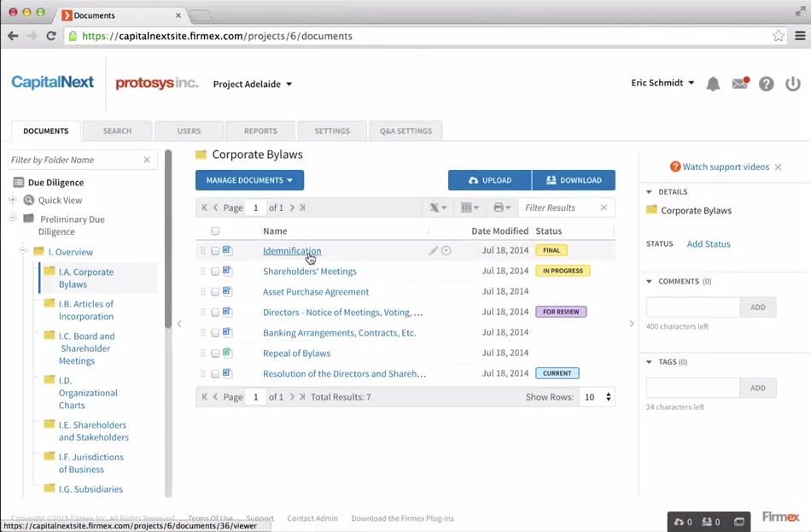Switch to the Settings tab
This screenshot has width=811, height=532.
[332, 131]
